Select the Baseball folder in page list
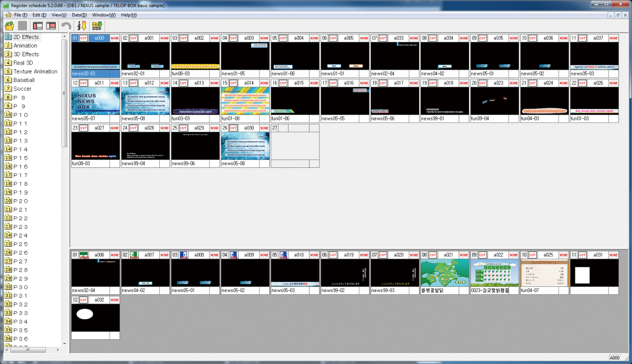The width and height of the screenshot is (632, 364). pos(24,80)
